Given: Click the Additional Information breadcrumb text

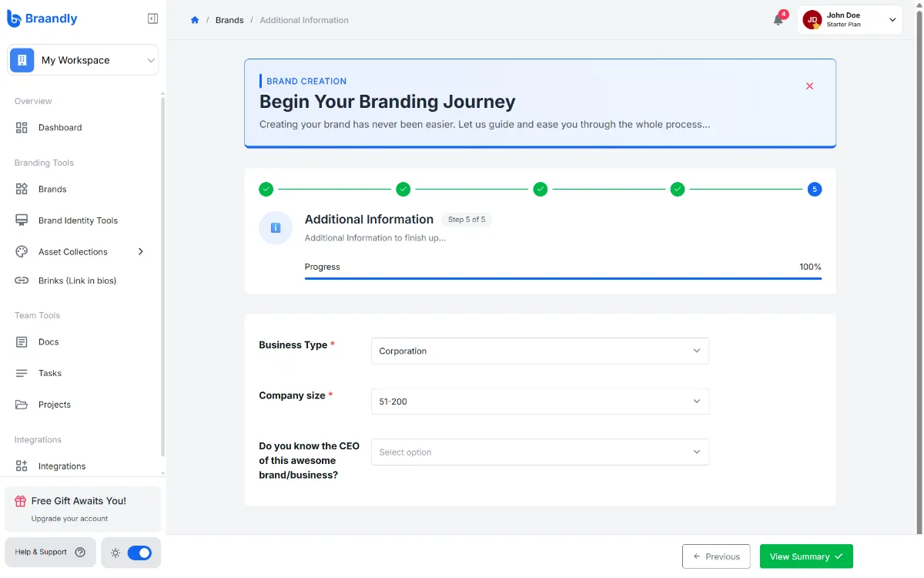Looking at the screenshot, I should 304,20.
